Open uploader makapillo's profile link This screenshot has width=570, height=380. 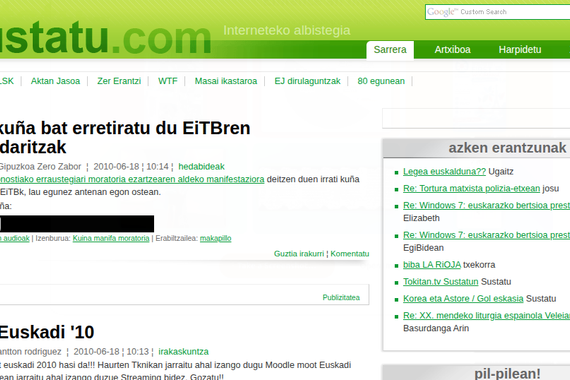click(x=216, y=238)
